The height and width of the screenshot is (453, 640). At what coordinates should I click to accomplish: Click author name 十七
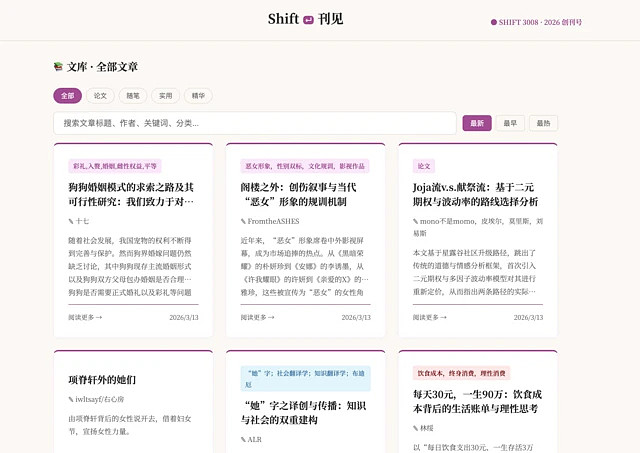pyautogui.click(x=82, y=221)
